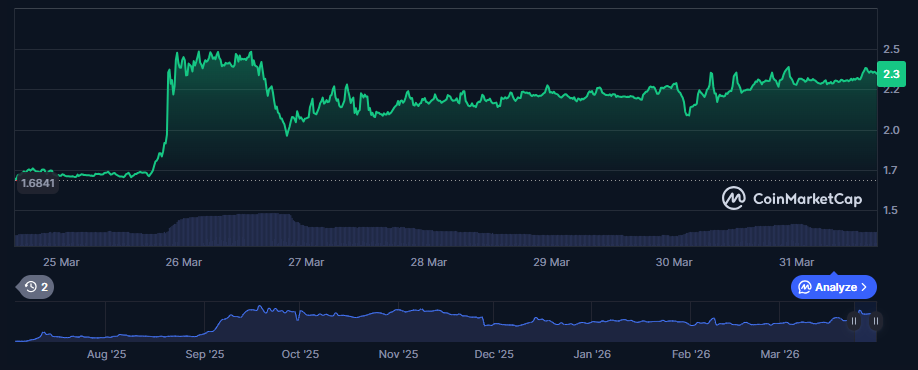
Task: Click Feb '26 on the overview timeline
Action: (x=690, y=354)
